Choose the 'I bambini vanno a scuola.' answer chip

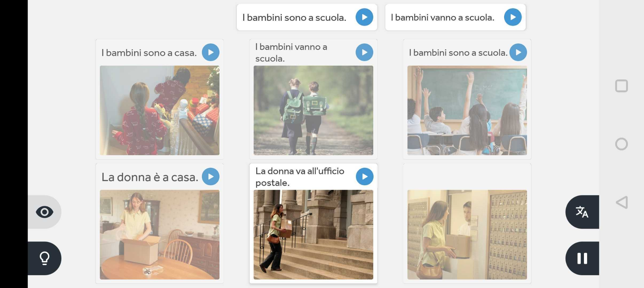click(455, 17)
